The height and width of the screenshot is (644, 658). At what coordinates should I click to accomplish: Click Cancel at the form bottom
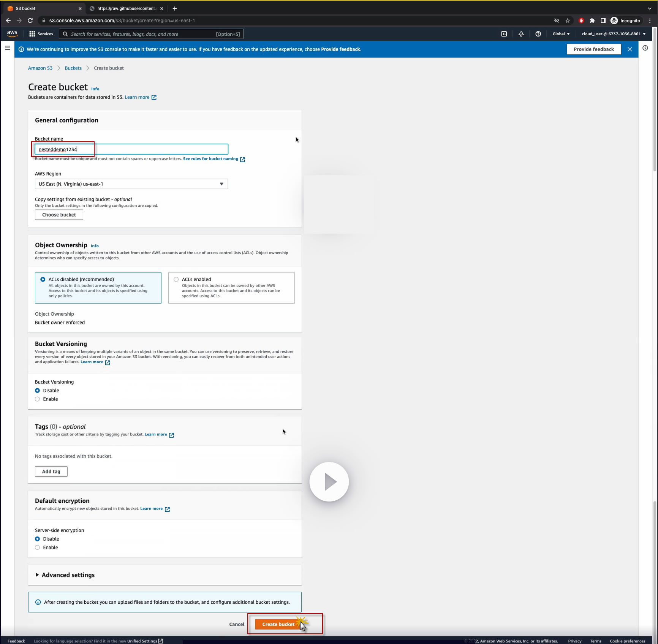coord(237,624)
